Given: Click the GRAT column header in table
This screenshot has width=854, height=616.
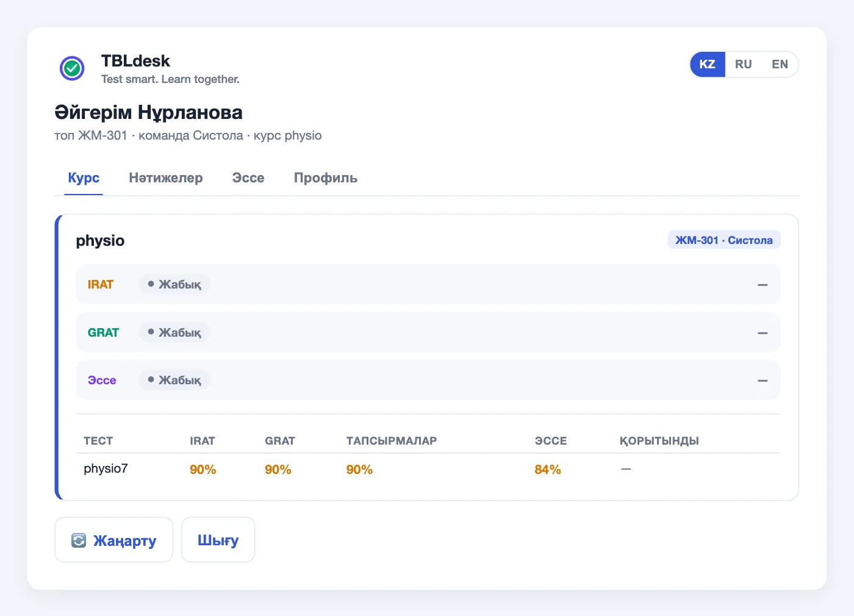Looking at the screenshot, I should tap(280, 441).
